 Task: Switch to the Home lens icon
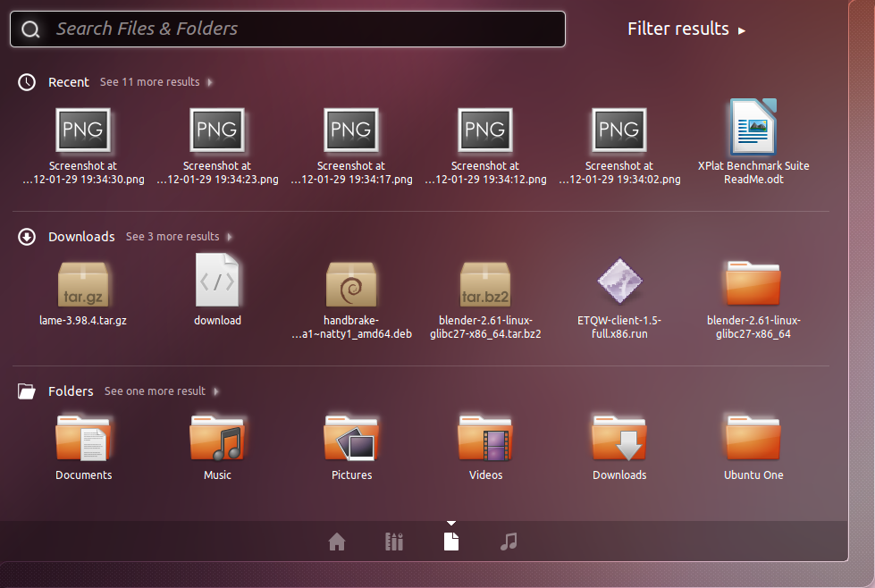click(x=337, y=541)
